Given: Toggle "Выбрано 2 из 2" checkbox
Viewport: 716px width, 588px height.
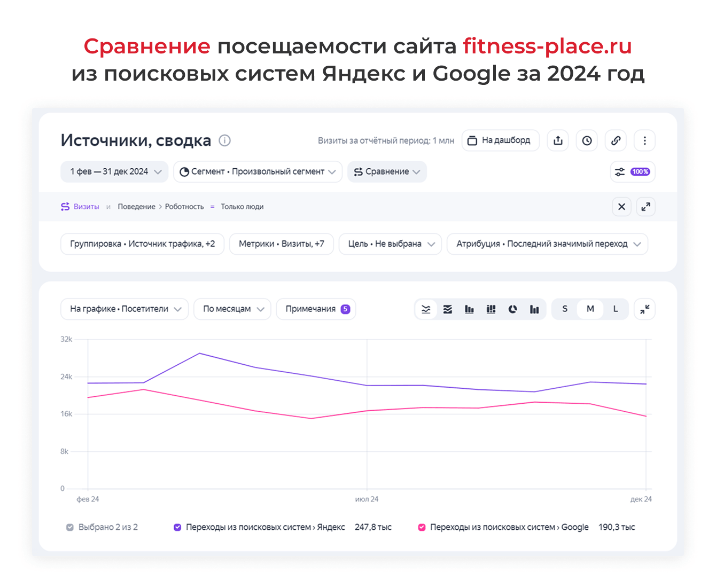Looking at the screenshot, I should [70, 528].
